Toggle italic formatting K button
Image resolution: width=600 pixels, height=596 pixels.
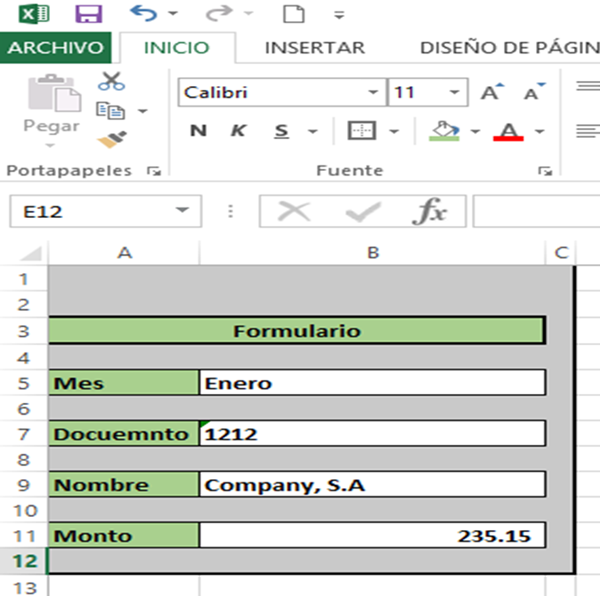coord(239,131)
